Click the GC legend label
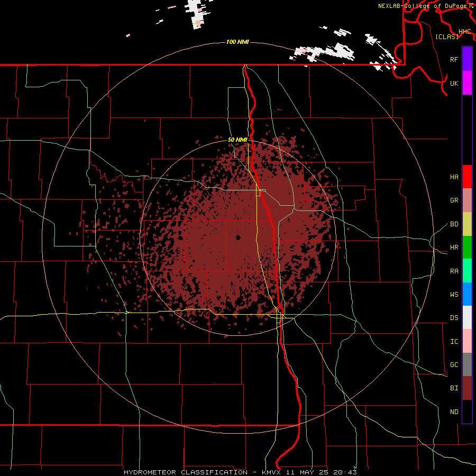This screenshot has height=476, width=476. point(454,364)
